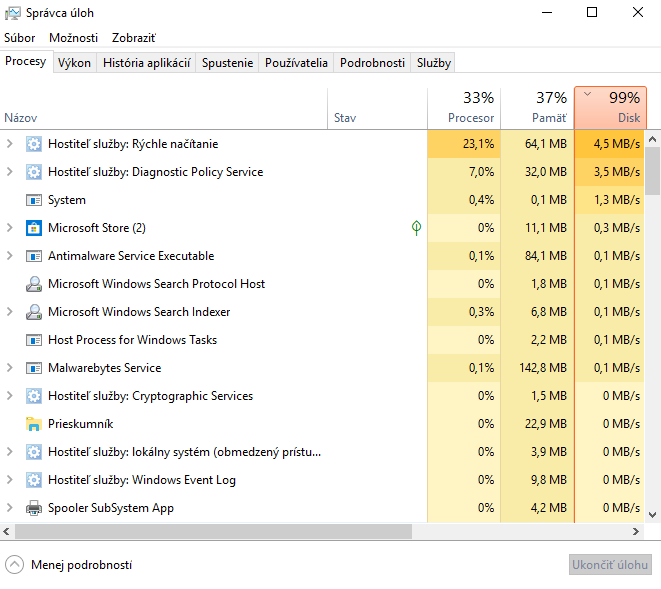Screen dimensions: 661x589
Task: Click the vertical scrollbar up arrow
Action: [x=652, y=139]
